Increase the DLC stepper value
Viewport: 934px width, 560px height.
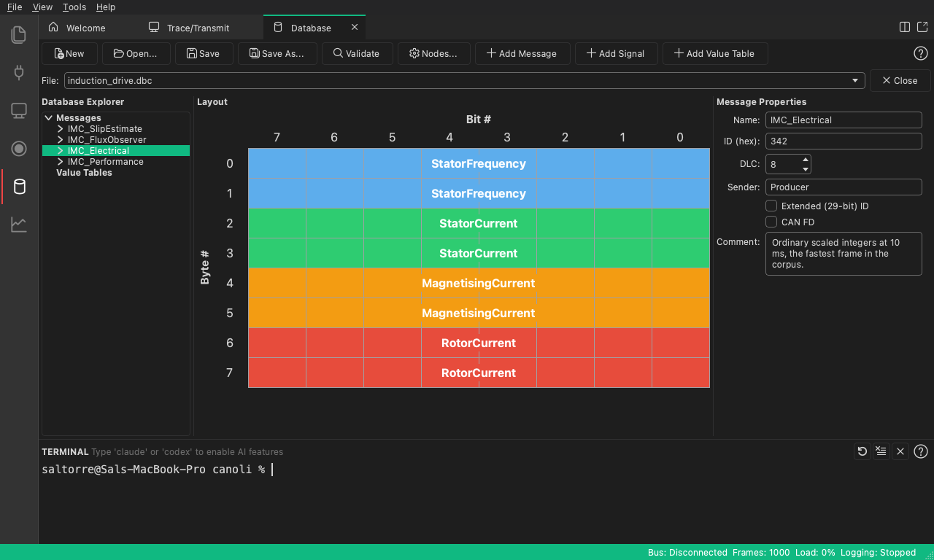tap(806, 160)
